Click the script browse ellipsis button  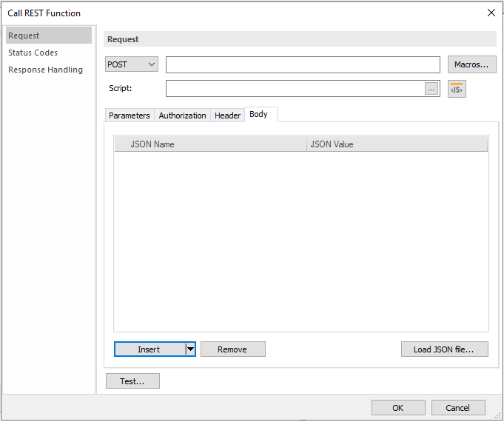click(x=431, y=89)
